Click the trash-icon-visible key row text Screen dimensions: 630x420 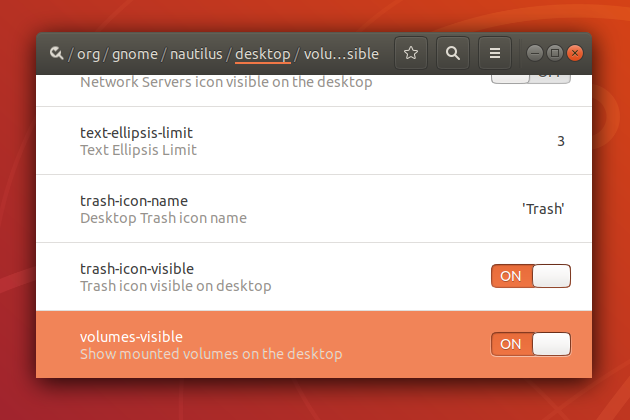[x=137, y=269]
